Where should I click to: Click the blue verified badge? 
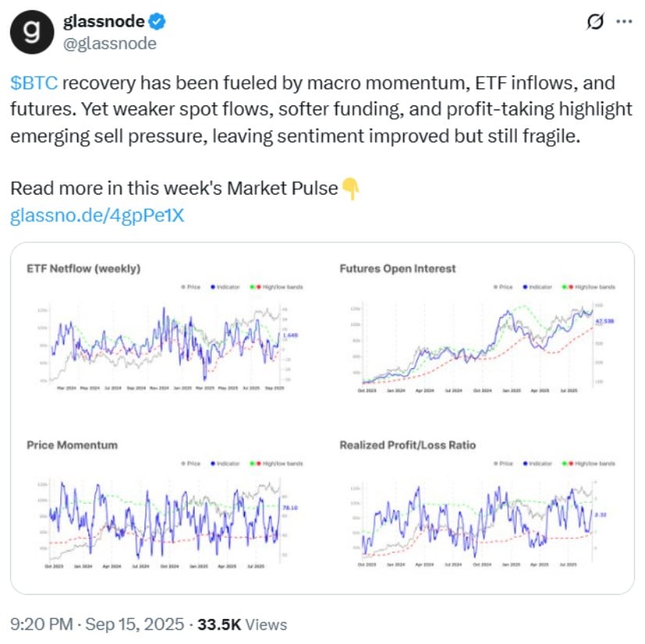156,21
